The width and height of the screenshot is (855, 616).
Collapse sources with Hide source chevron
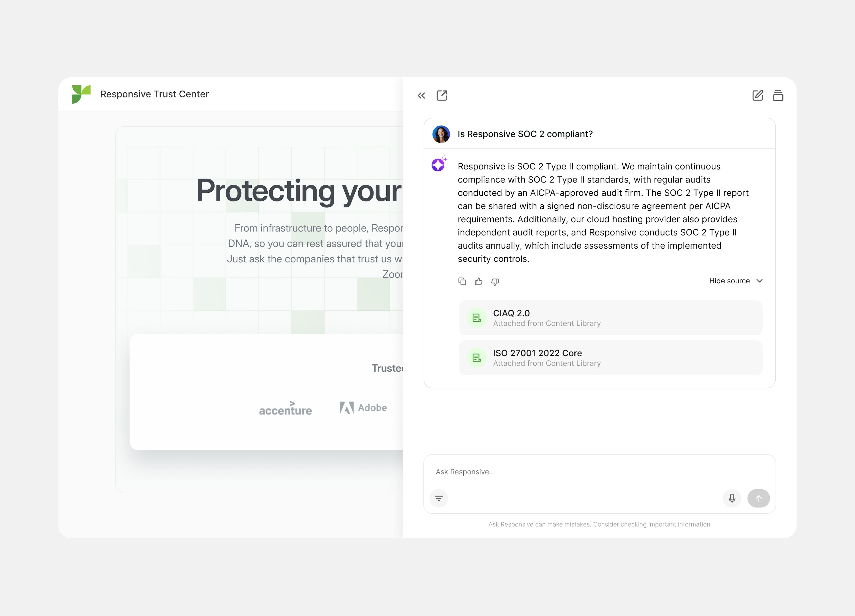pyautogui.click(x=760, y=281)
